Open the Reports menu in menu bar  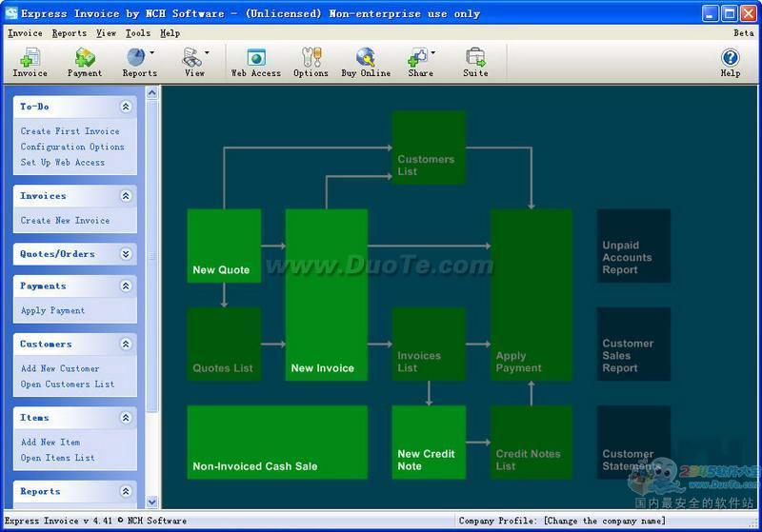[70, 33]
